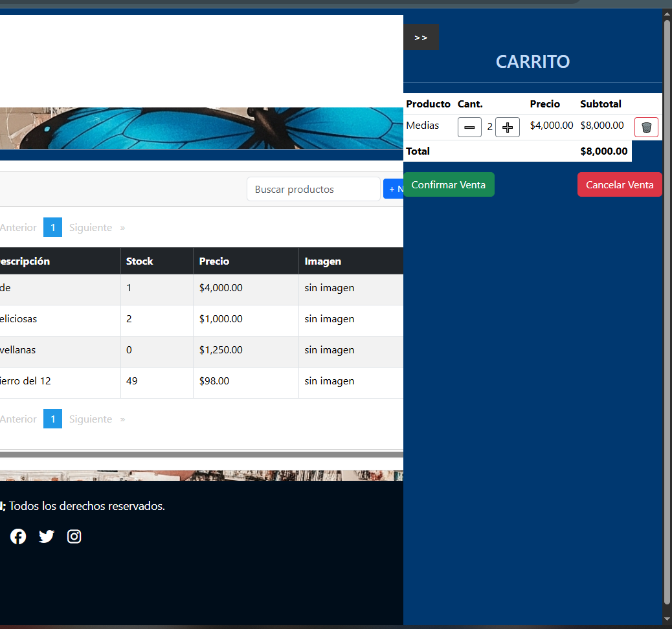This screenshot has width=672, height=629.
Task: Select page 1 in bottom pagination
Action: pos(52,419)
